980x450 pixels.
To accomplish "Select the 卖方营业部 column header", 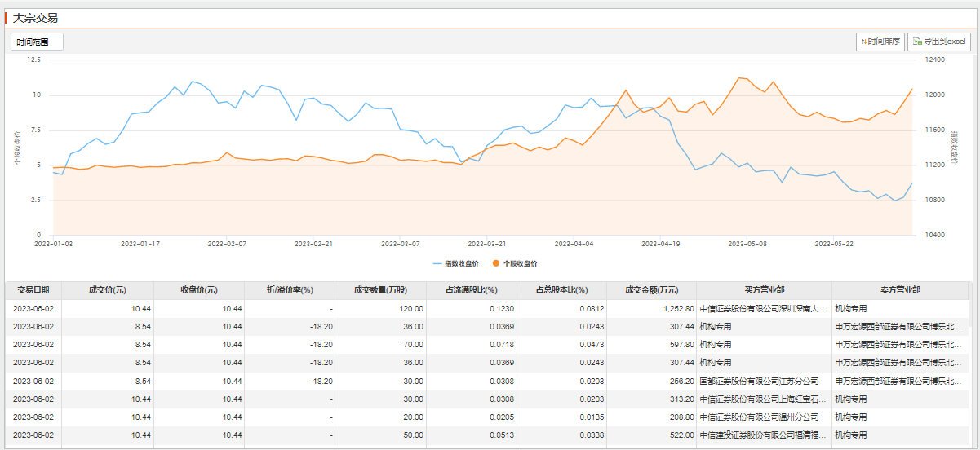I will pyautogui.click(x=900, y=290).
